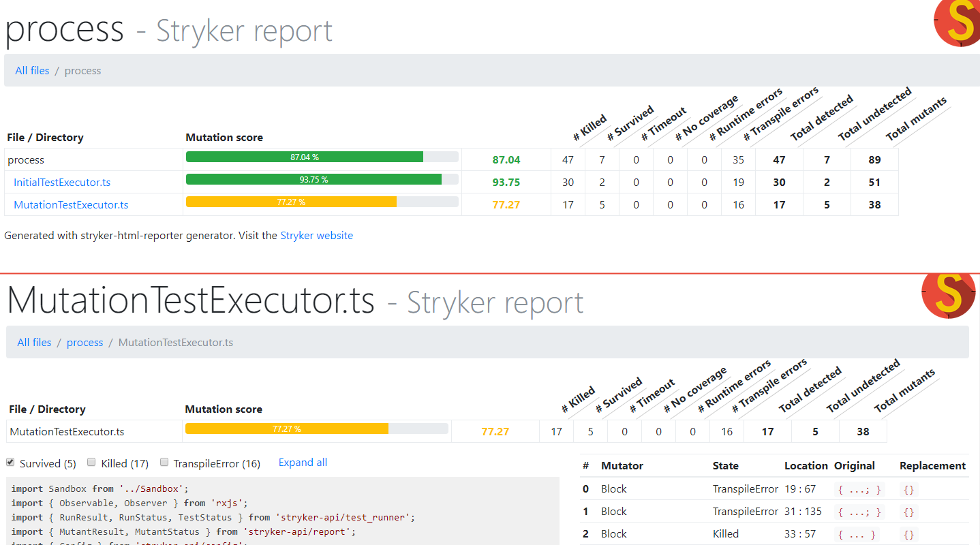980x545 pixels.
Task: Open the InitialTestExecutor.ts file link
Action: tap(62, 182)
